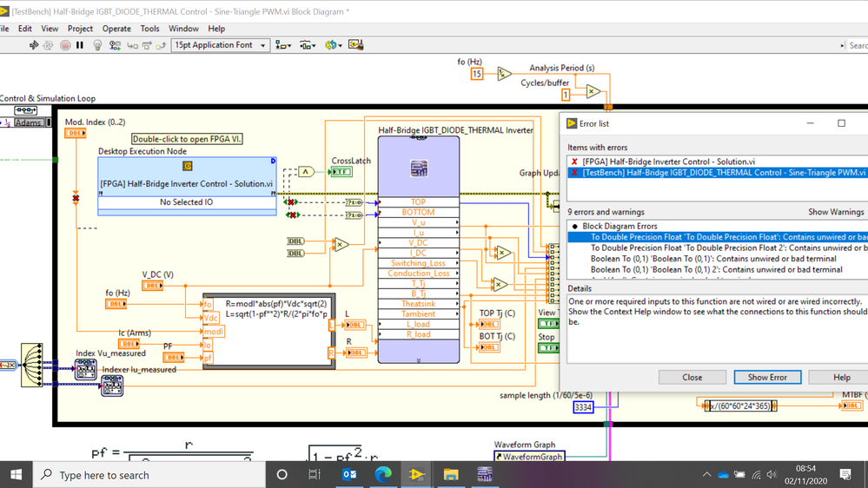Toggle Highlight Execution light bulb
The width and height of the screenshot is (868, 488).
(97, 45)
